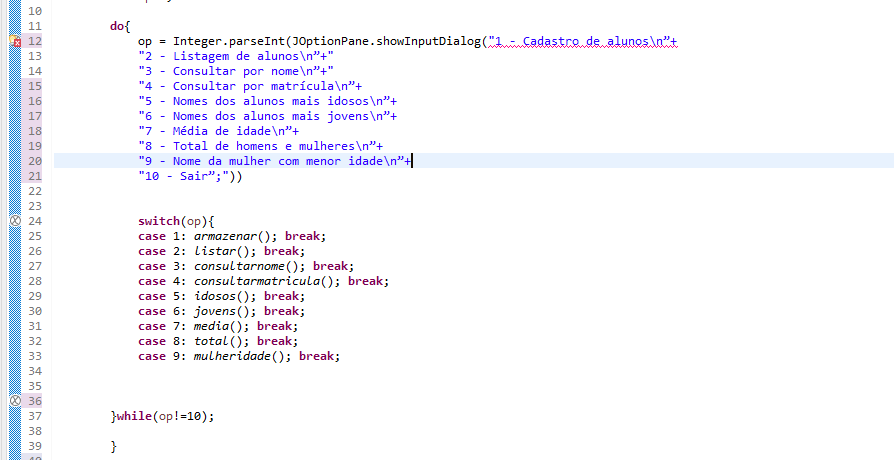
Task: Click line number 11 in the gutter
Action: click(x=35, y=26)
